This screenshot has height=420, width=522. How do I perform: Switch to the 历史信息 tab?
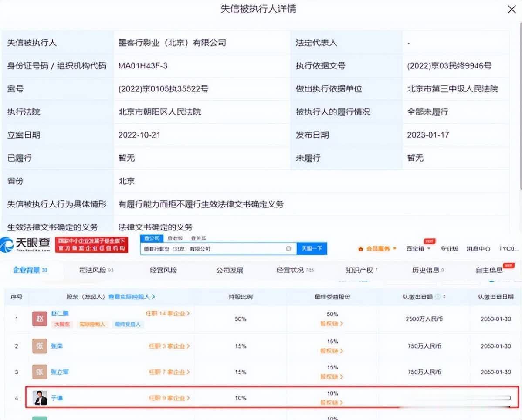(428, 270)
